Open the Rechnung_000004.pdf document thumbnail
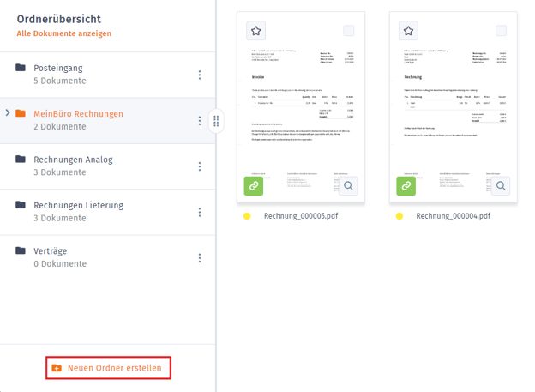Image resolution: width=535 pixels, height=392 pixels. coord(453,107)
